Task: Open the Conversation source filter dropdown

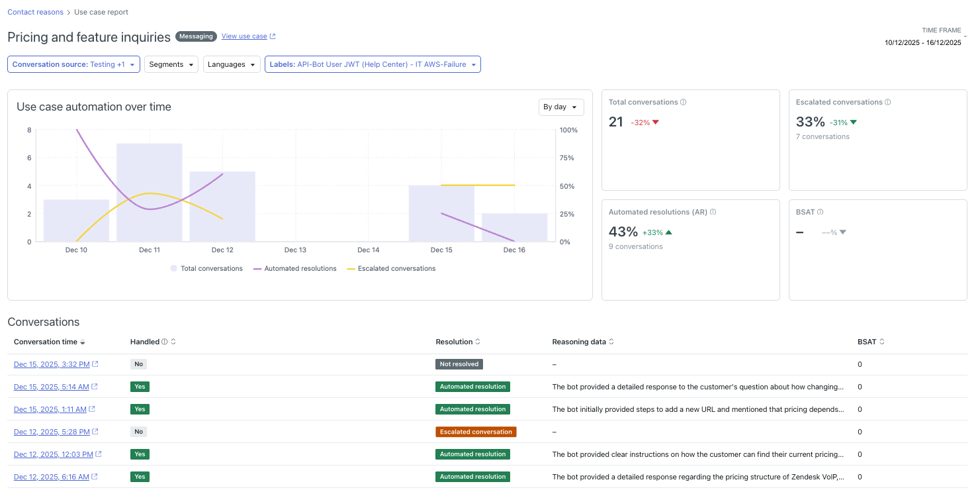Action: tap(73, 65)
